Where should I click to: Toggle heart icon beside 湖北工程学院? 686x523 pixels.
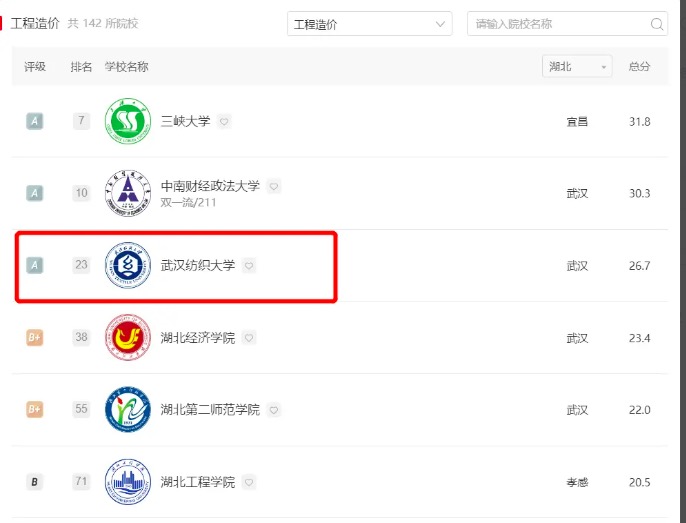click(249, 482)
